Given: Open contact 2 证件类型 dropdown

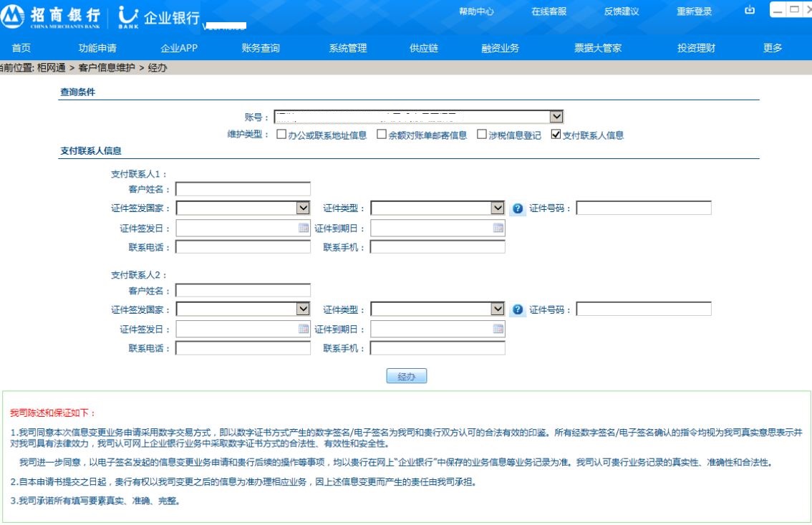Looking at the screenshot, I should pos(498,309).
